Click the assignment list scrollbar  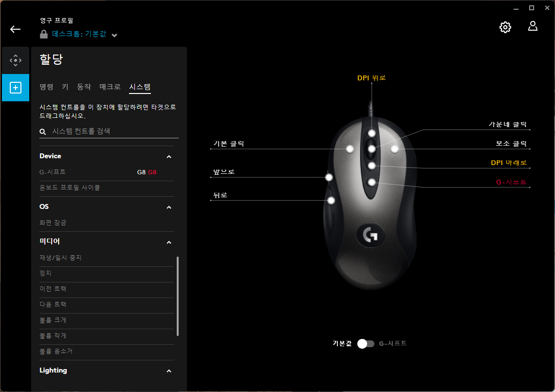[x=177, y=296]
